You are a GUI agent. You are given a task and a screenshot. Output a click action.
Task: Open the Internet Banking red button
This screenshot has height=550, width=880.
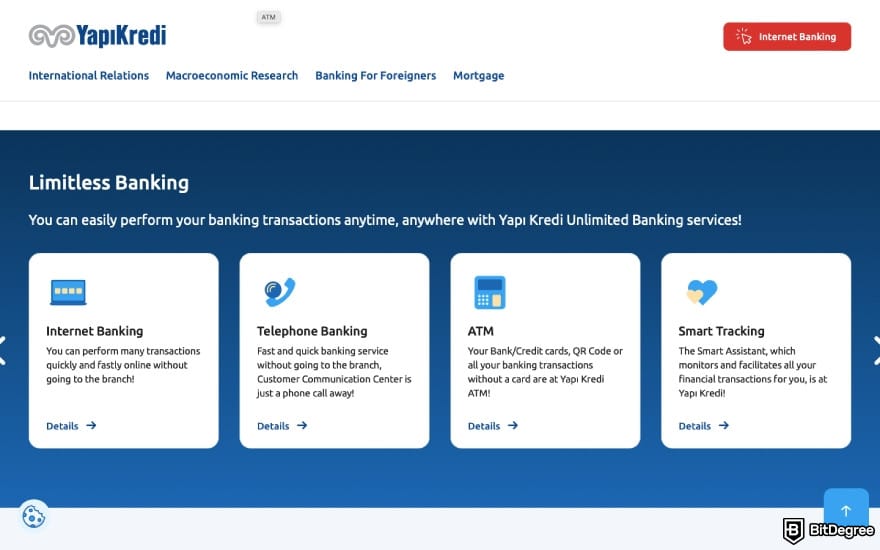point(787,36)
